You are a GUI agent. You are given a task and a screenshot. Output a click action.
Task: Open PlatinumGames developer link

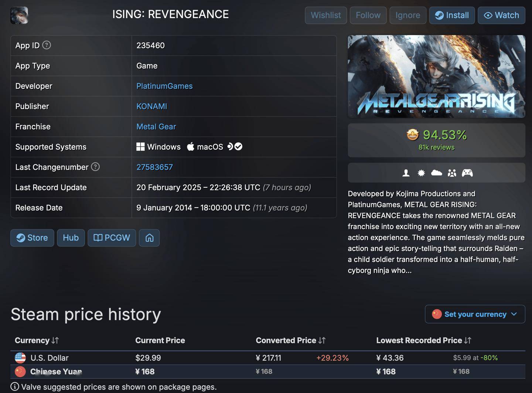click(164, 86)
